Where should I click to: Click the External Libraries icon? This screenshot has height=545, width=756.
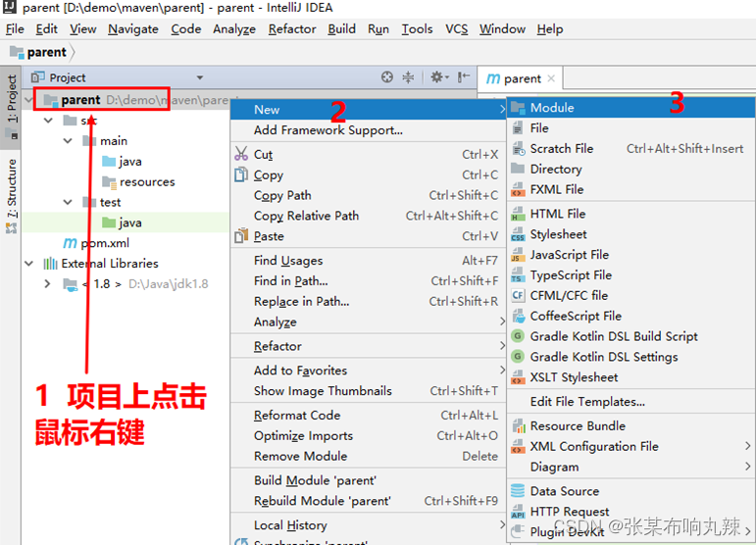pos(50,263)
